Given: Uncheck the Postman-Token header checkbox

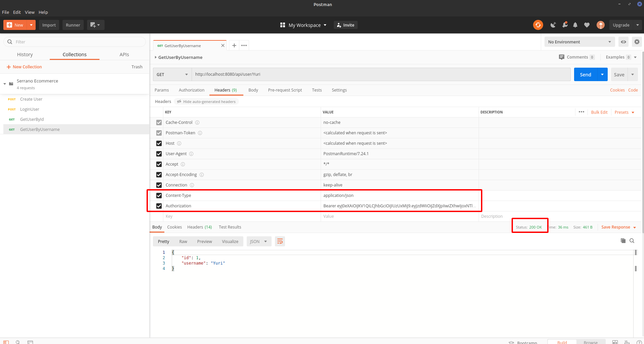Looking at the screenshot, I should tap(159, 133).
